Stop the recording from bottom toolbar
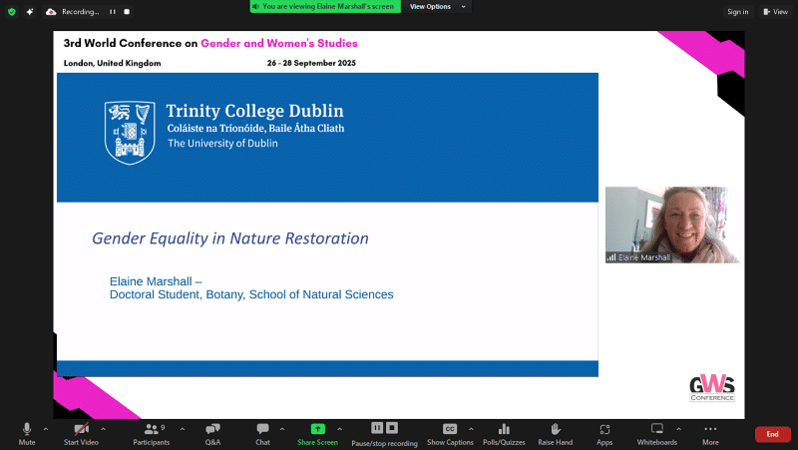The image size is (798, 450). [x=392, y=428]
